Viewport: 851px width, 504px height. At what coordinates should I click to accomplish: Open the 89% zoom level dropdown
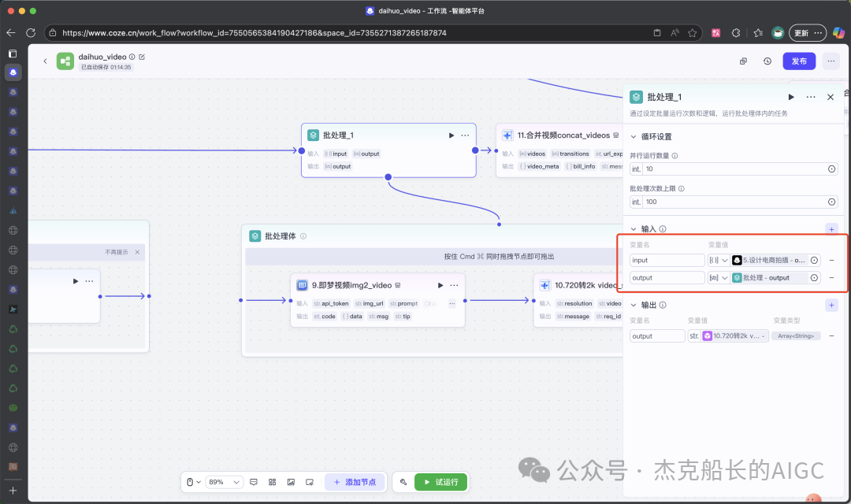point(224,482)
